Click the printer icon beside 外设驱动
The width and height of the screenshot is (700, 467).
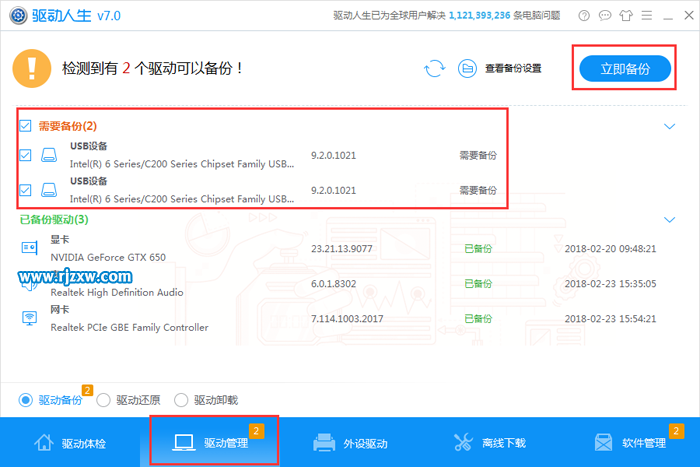click(324, 442)
